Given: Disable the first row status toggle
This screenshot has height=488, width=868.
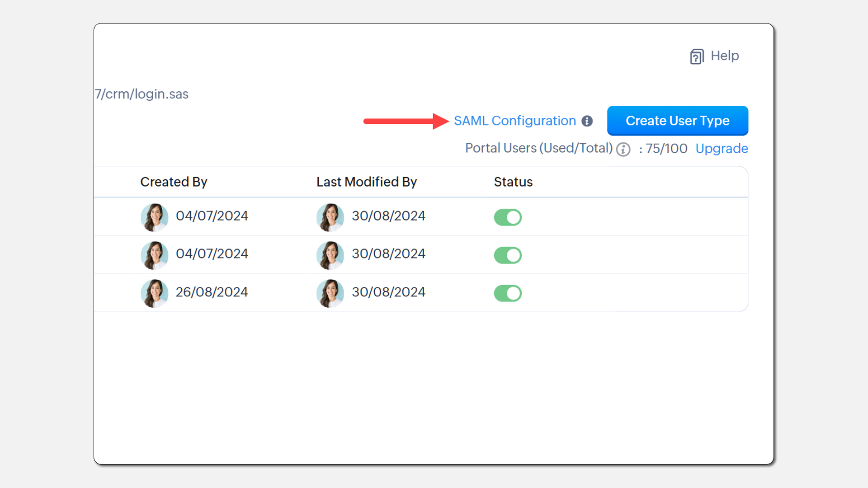Looking at the screenshot, I should tap(508, 217).
